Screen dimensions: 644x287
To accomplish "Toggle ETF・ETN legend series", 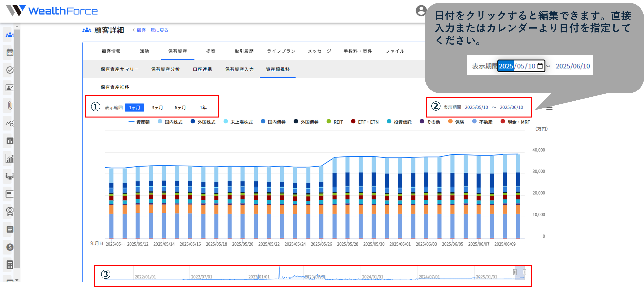I will point(365,122).
